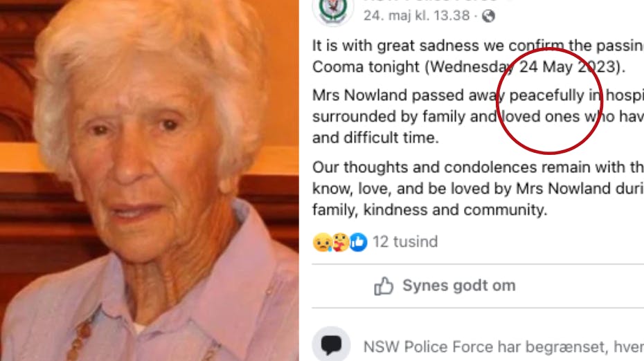Click the NSW Police Force profile avatar
The height and width of the screenshot is (361, 644).
(332, 10)
